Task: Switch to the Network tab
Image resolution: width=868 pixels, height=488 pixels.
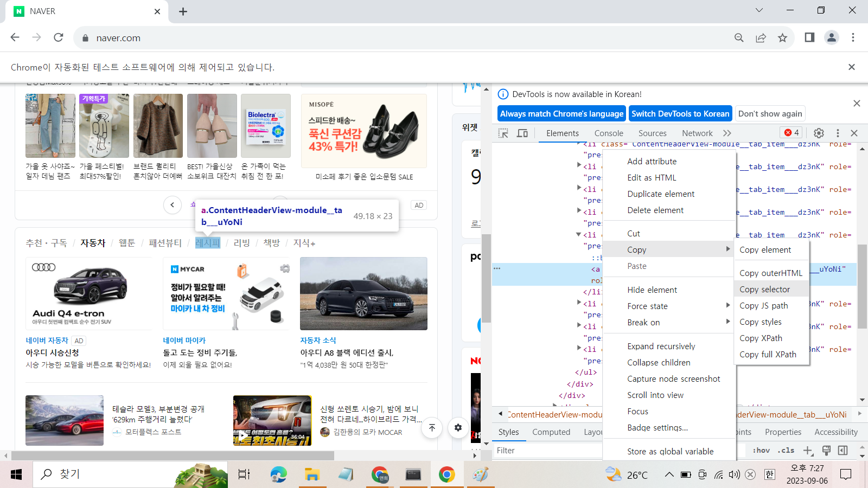Action: [x=697, y=133]
